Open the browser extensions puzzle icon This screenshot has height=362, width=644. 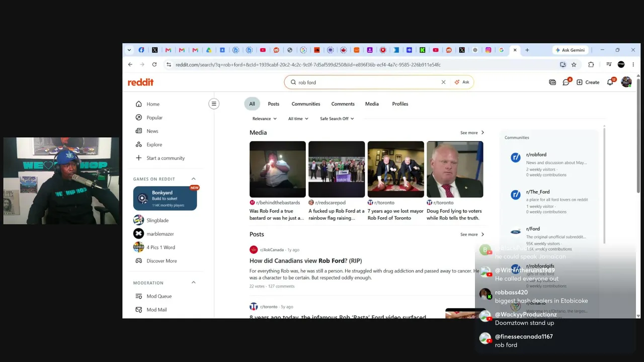pyautogui.click(x=591, y=65)
